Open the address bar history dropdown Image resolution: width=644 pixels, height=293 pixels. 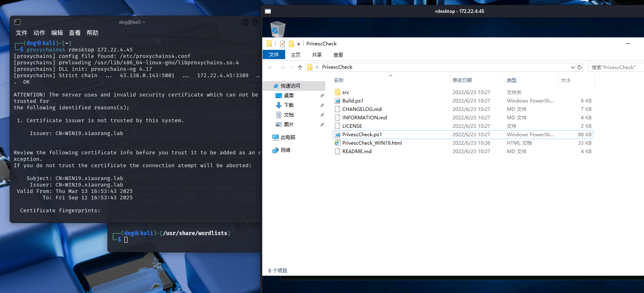[x=572, y=68]
